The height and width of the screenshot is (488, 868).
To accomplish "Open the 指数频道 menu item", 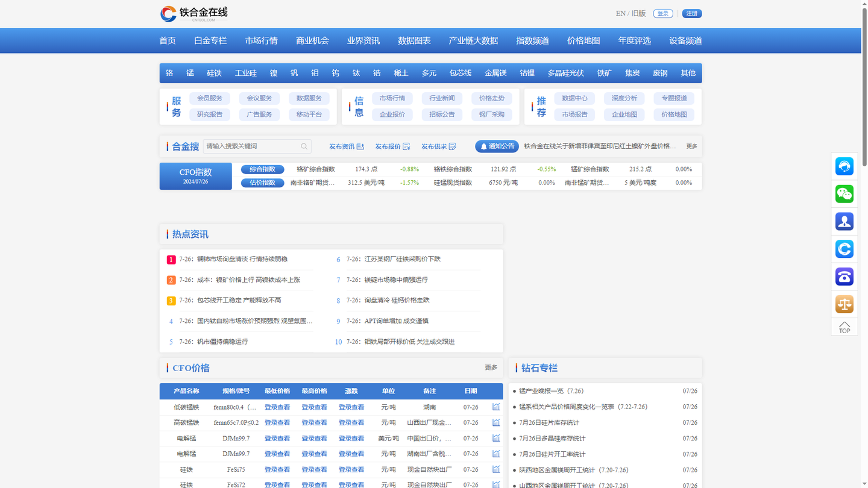I will [532, 40].
